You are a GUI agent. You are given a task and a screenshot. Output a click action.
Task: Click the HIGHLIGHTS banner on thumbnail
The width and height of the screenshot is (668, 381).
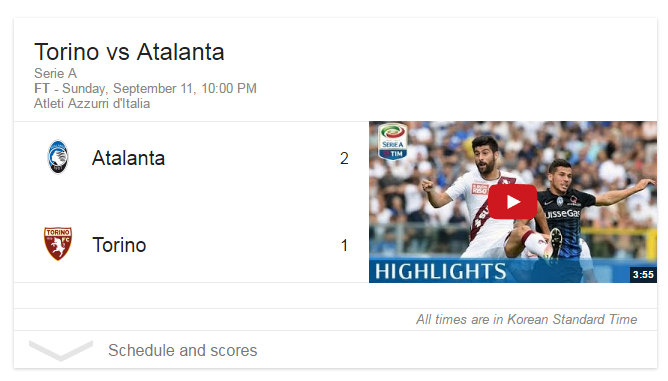point(441,271)
